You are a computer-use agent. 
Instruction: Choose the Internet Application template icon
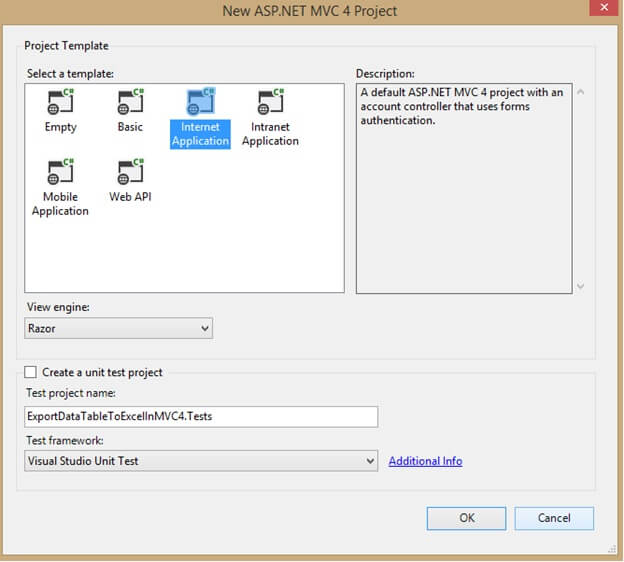[201, 101]
